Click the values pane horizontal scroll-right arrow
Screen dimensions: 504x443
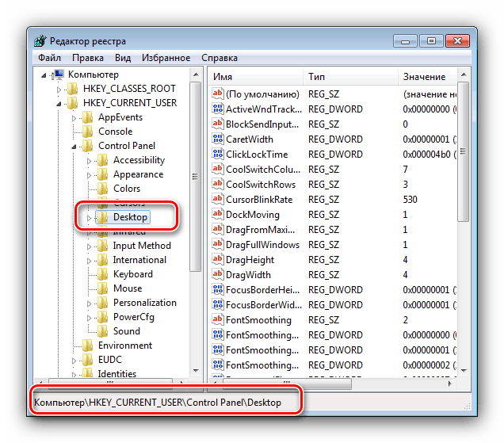pyautogui.click(x=449, y=384)
